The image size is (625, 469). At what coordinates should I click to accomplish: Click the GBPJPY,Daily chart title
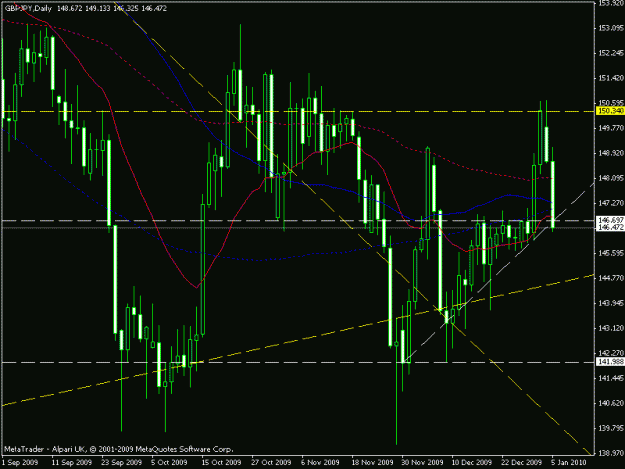point(28,8)
